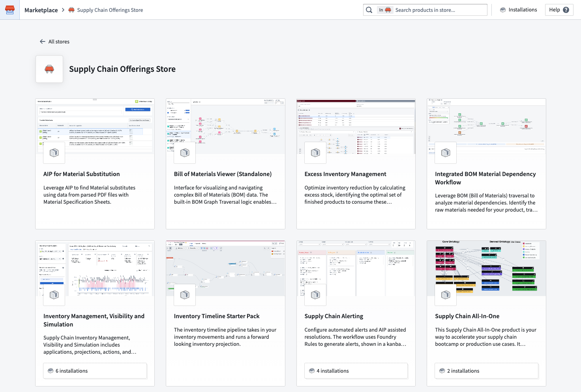Click Supply Chain All-In-One ontology preview thumbnail
The width and height of the screenshot is (581, 392).
tap(487, 268)
